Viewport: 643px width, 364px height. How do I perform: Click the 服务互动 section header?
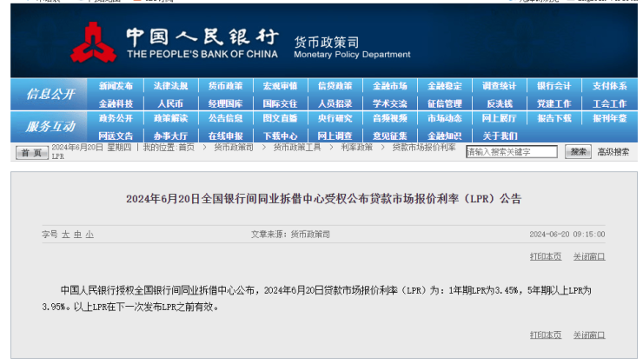50,127
